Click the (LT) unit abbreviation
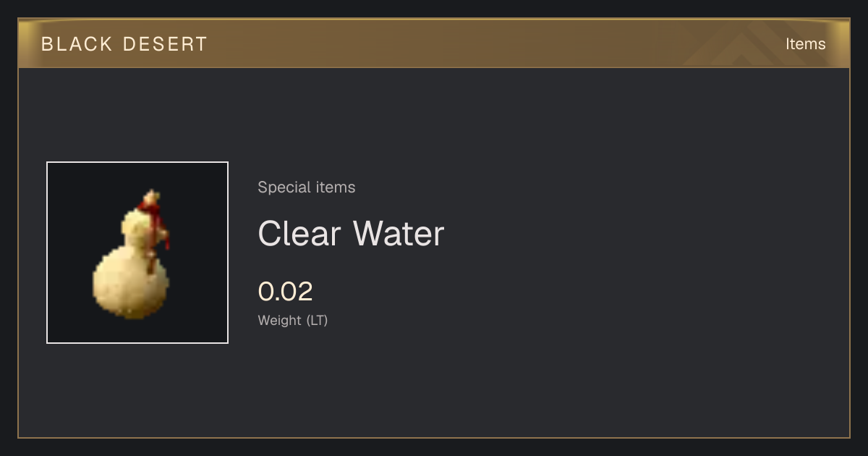868x456 pixels. point(317,320)
